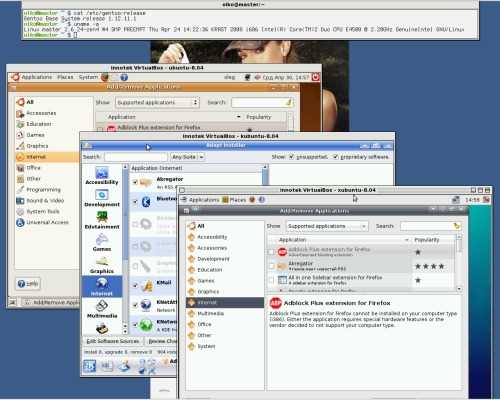This screenshot has height=400, width=500.
Task: Open the Places menu in Ubuntu panel
Action: (65, 77)
